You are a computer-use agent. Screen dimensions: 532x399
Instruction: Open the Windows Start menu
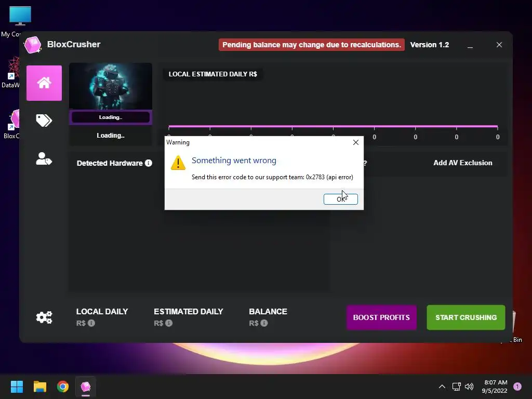tap(17, 387)
